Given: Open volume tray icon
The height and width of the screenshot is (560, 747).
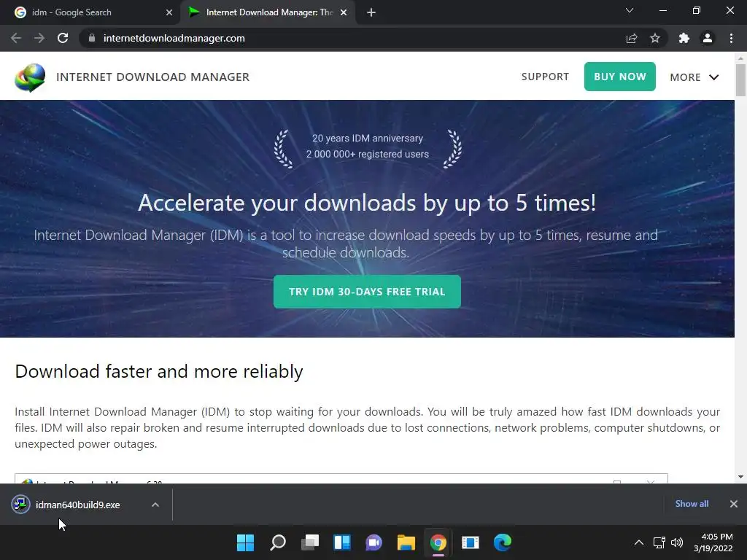Looking at the screenshot, I should [x=676, y=542].
